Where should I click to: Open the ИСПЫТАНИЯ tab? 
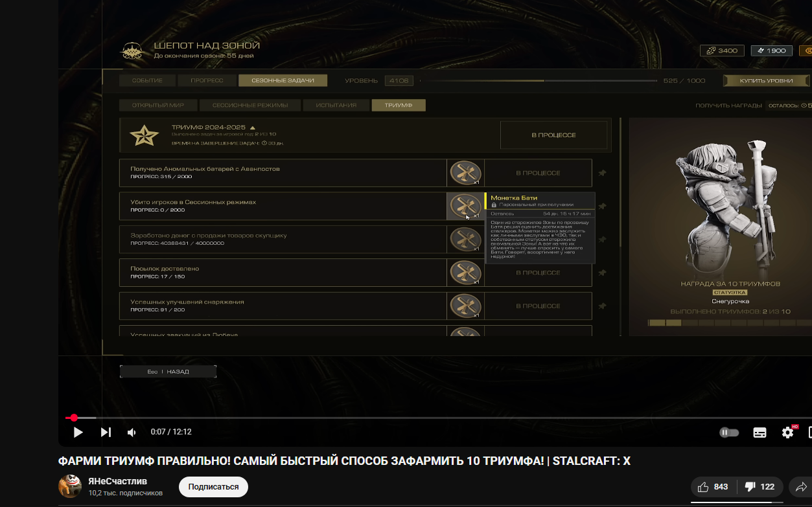point(338,105)
